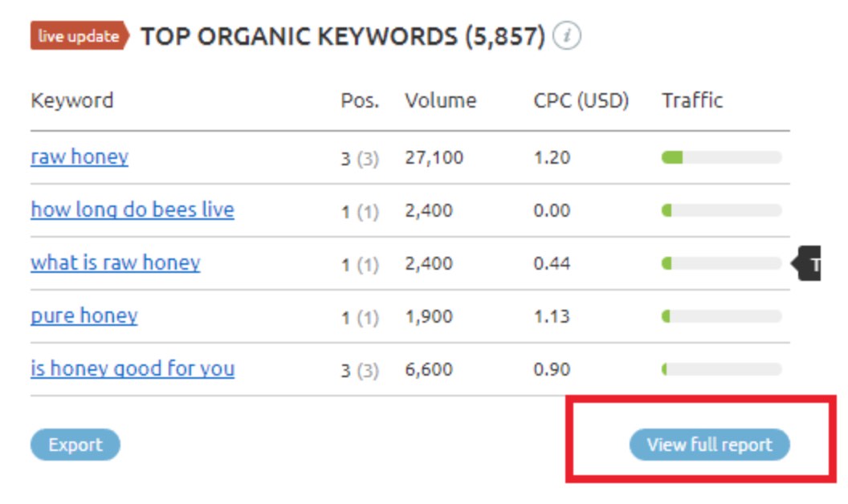
Task: Click the View full report button
Action: 709,445
